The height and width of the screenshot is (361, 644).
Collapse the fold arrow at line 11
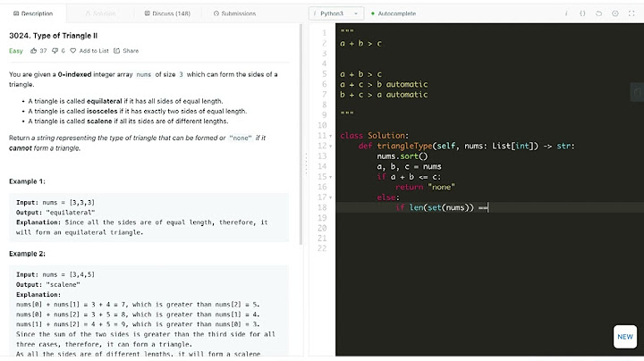click(331, 136)
